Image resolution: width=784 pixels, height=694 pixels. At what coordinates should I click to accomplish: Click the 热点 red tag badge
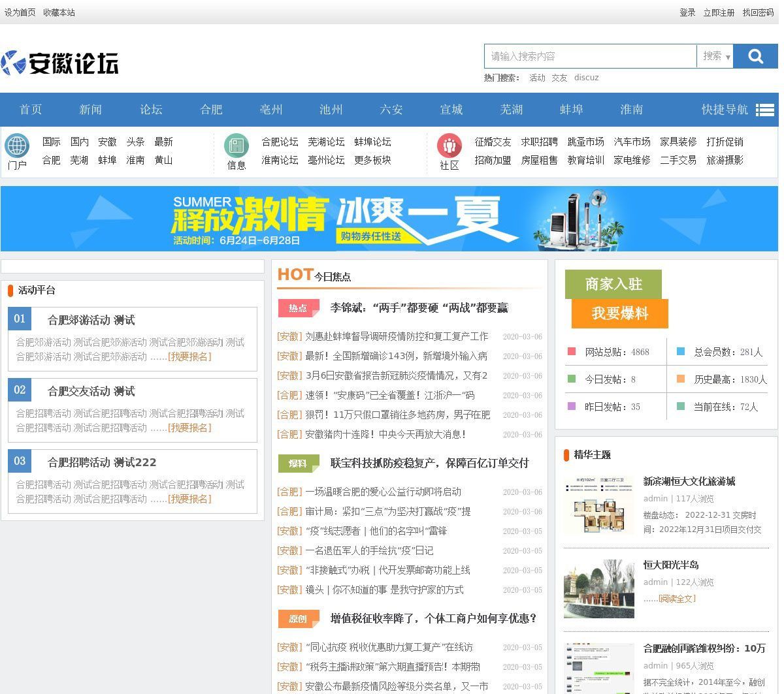tap(298, 308)
